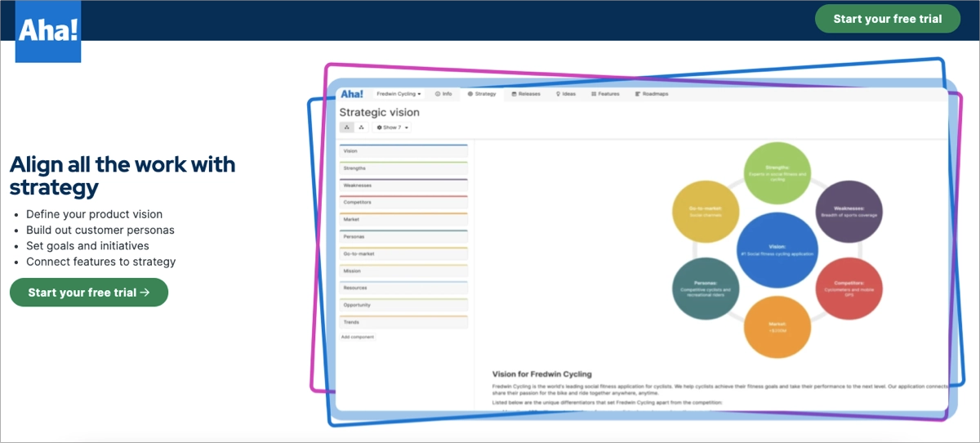Expand the Fredwin Cycling workspace dropdown
The height and width of the screenshot is (443, 980).
tap(399, 94)
